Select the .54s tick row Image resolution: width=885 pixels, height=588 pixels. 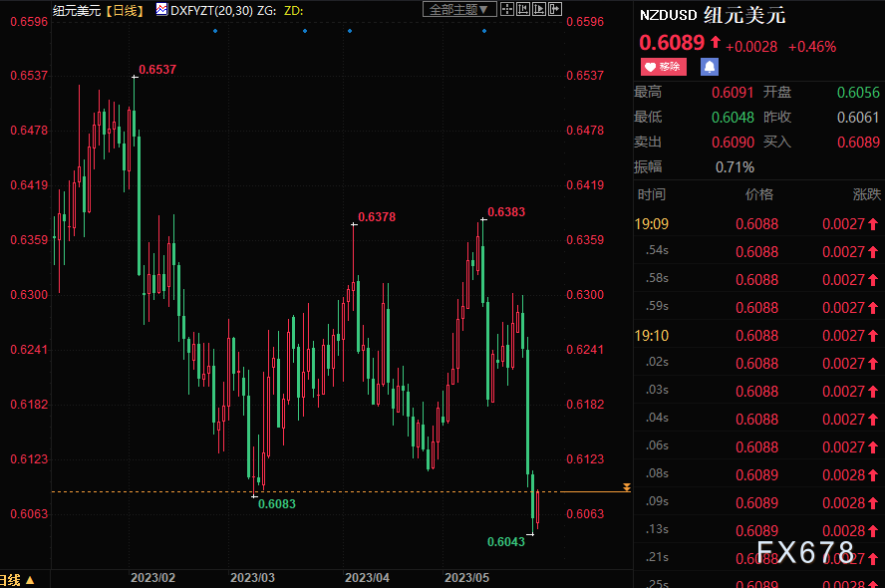(758, 252)
